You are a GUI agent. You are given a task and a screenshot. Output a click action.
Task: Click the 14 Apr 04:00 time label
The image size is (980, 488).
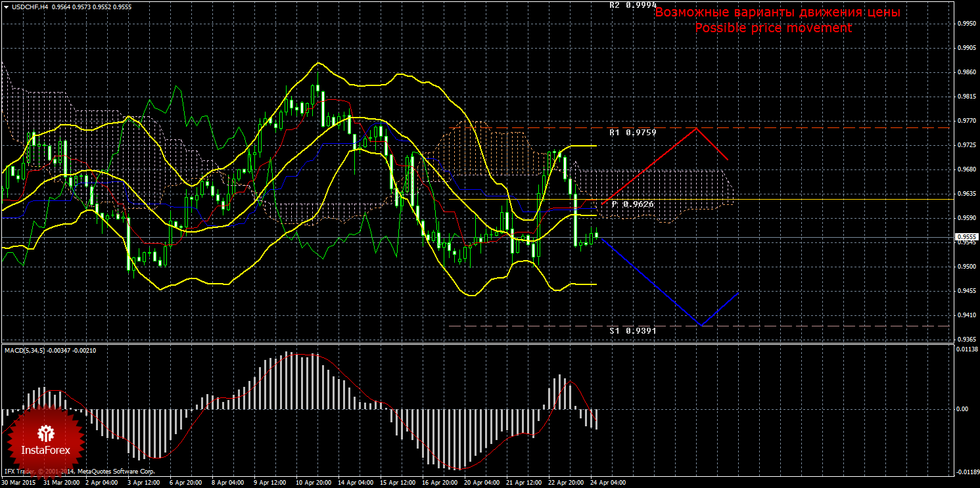coord(356,483)
